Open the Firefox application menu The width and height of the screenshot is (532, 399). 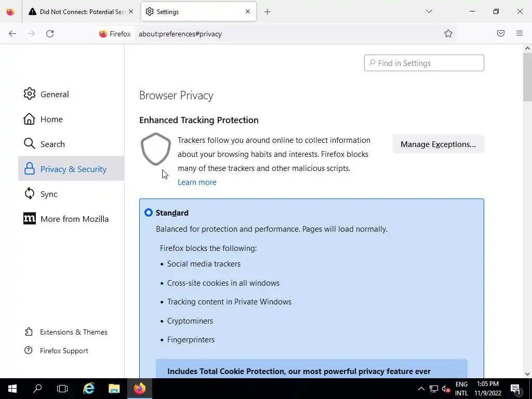pyautogui.click(x=520, y=33)
